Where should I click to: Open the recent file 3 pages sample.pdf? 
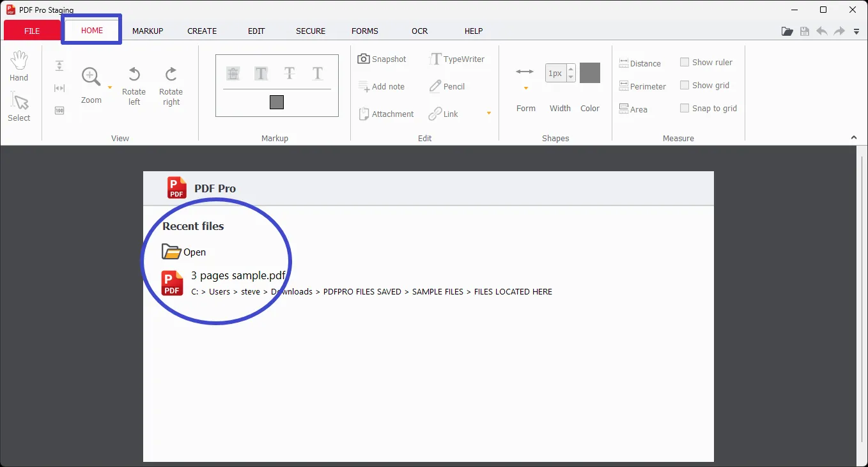coord(238,276)
